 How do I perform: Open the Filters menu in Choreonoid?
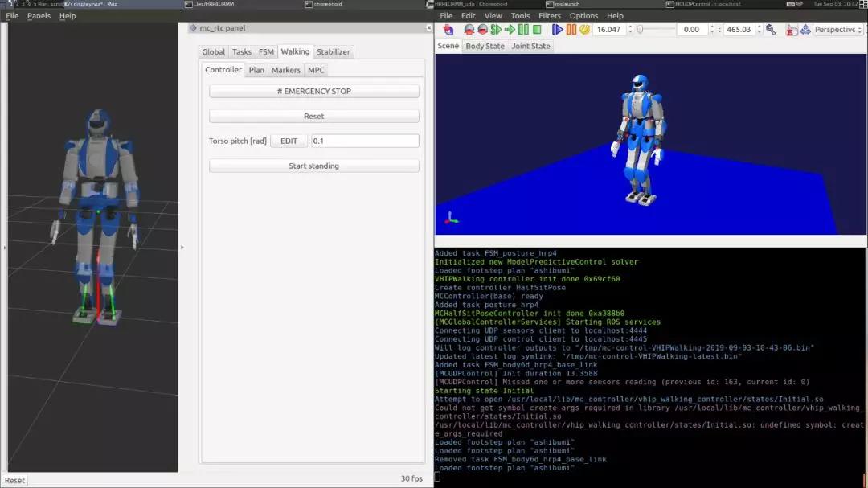coord(550,16)
